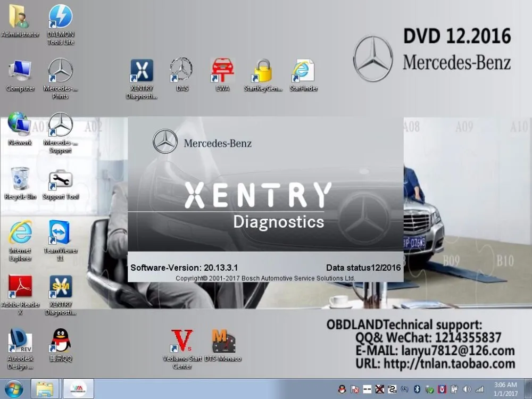Screen dimensions: 532x399
Task: Open XENTRY Diagnostics SIM shortcut
Action: tap(61, 295)
